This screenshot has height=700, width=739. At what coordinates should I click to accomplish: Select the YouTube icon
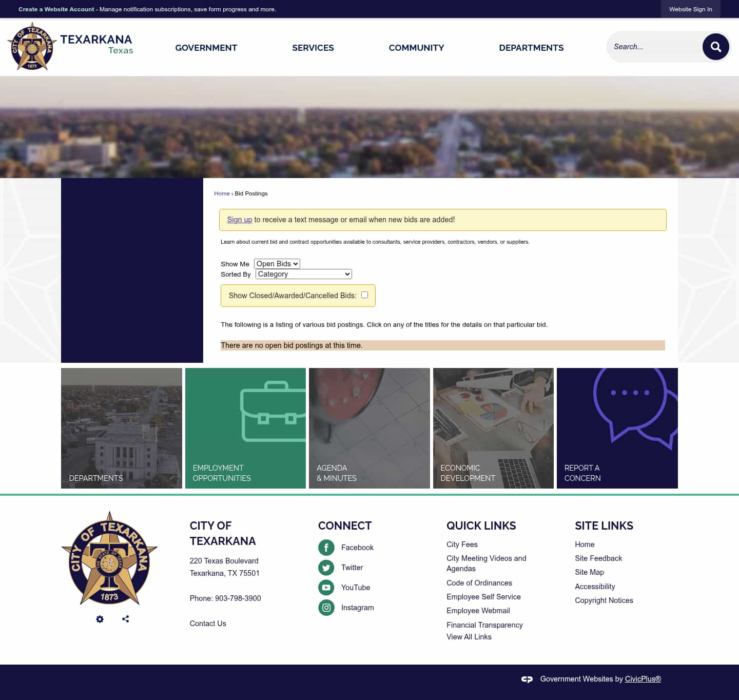point(326,588)
